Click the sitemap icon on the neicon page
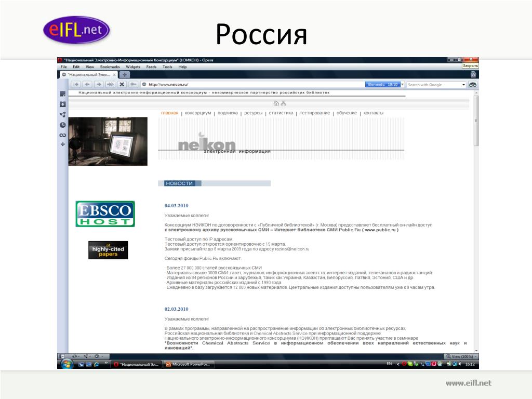Image resolution: width=532 pixels, height=399 pixels. [283, 103]
